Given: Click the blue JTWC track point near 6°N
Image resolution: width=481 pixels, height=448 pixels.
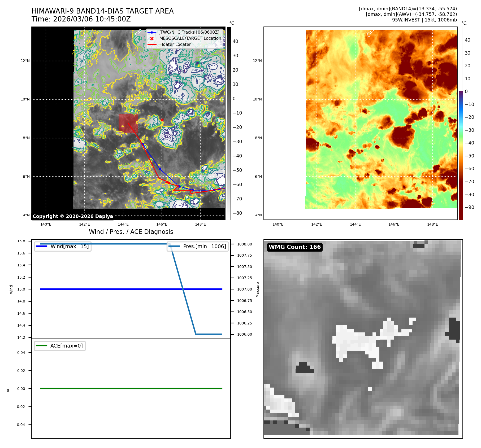Looking at the screenshot, I should 160,169.
